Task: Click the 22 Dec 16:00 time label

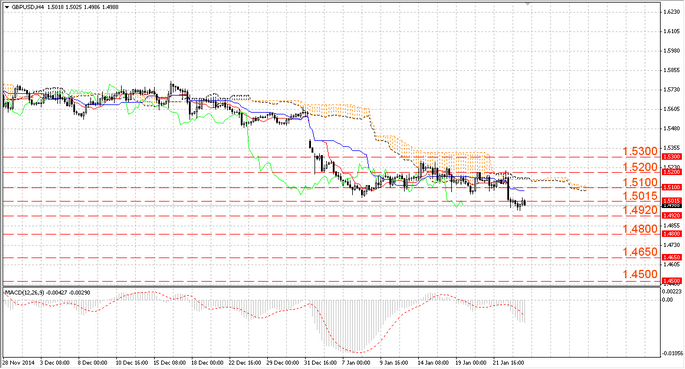Action: coord(245,363)
